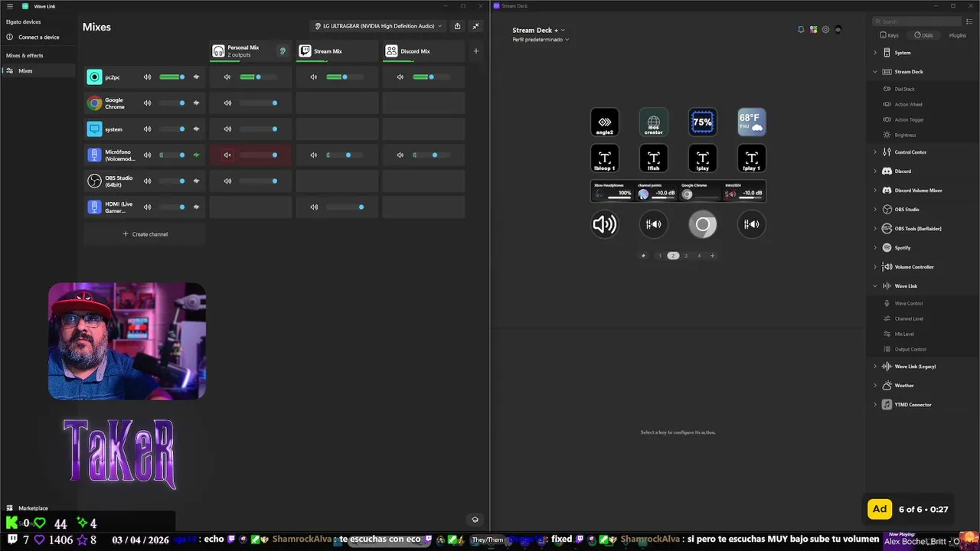Click the pc2pc channel icon
This screenshot has width=980, height=551.
(x=94, y=77)
